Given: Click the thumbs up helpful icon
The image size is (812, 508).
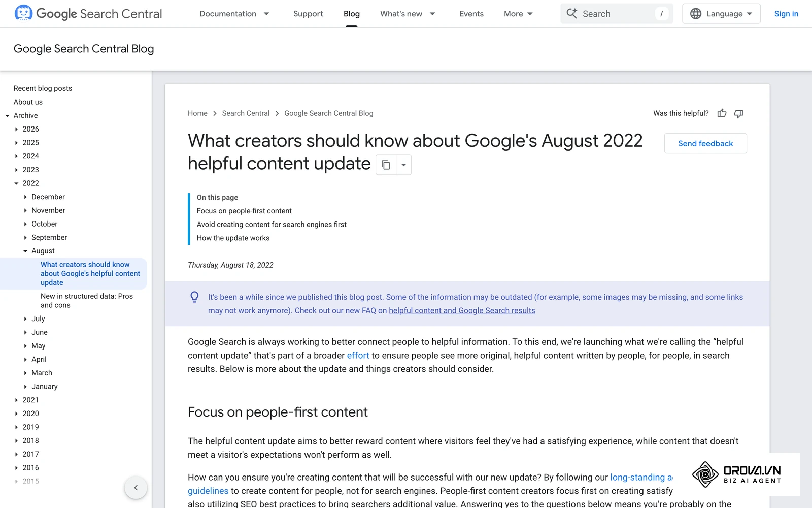Looking at the screenshot, I should (722, 113).
